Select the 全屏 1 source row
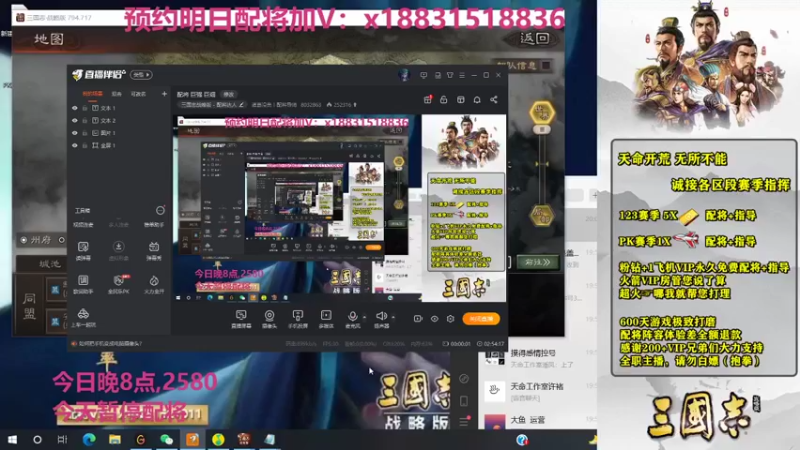The height and width of the screenshot is (450, 800). pos(119,145)
